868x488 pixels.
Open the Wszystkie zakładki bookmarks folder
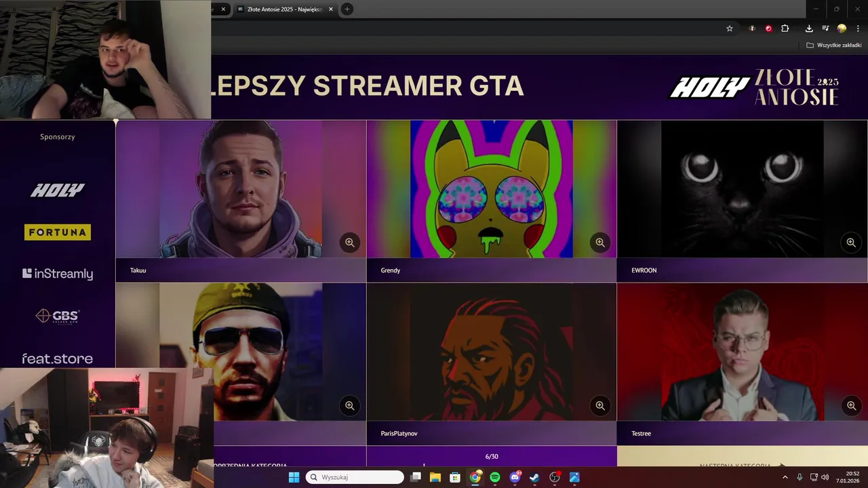pos(833,45)
